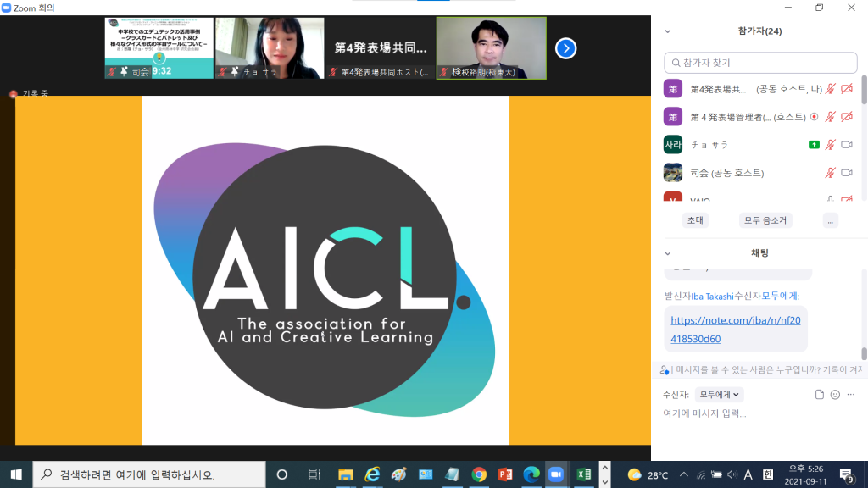
Task: Toggle video camera for 司会 co-host
Action: click(847, 173)
